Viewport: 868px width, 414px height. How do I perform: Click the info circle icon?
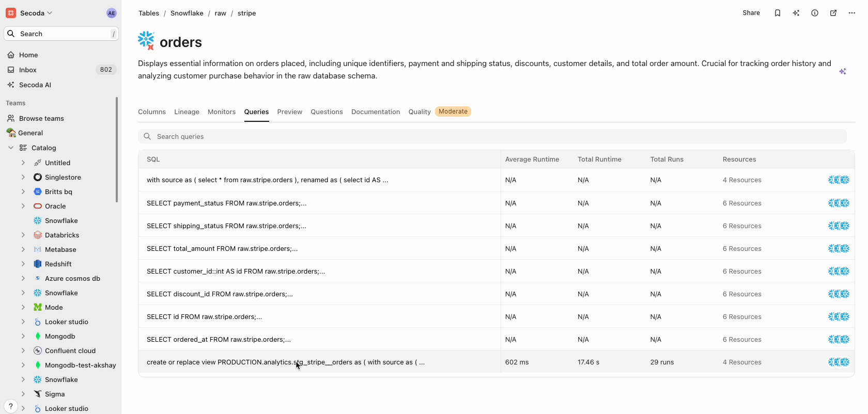click(814, 13)
